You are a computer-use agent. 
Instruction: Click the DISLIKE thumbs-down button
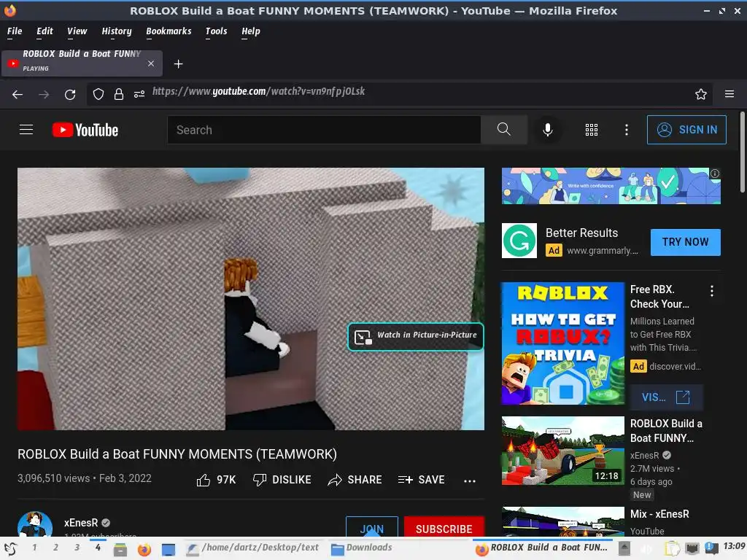[x=282, y=480]
